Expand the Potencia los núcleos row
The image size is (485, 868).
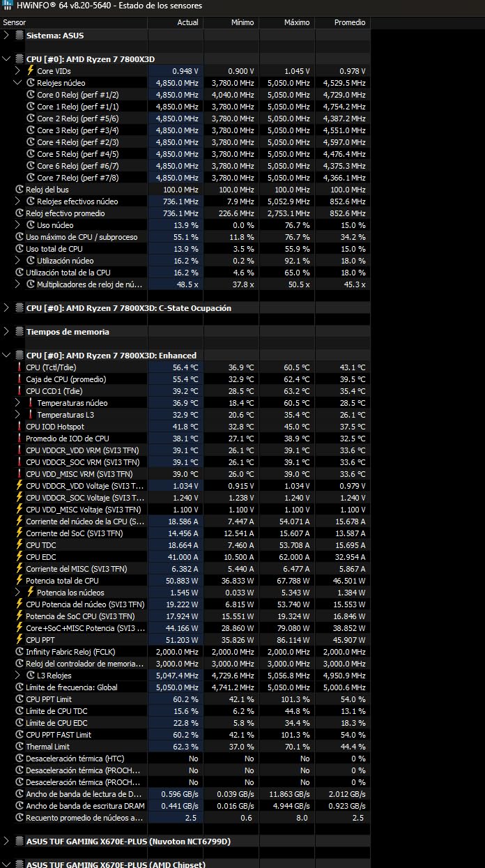click(18, 592)
